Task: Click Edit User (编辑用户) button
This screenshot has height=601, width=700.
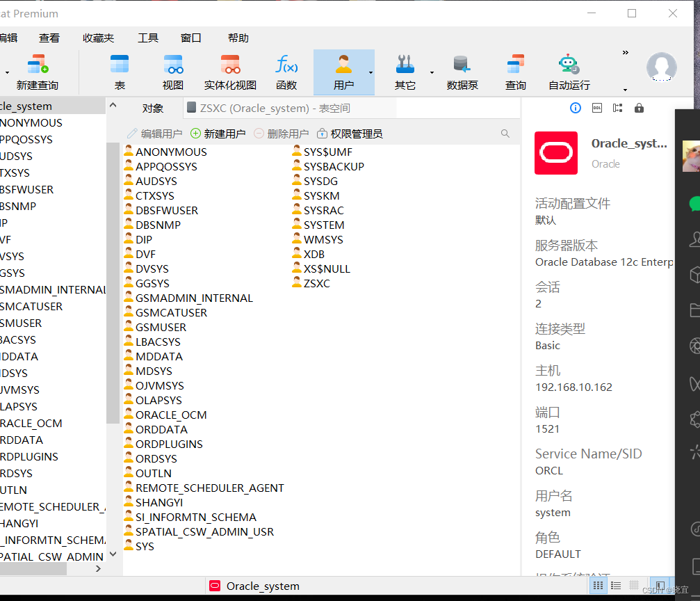Action: click(154, 134)
